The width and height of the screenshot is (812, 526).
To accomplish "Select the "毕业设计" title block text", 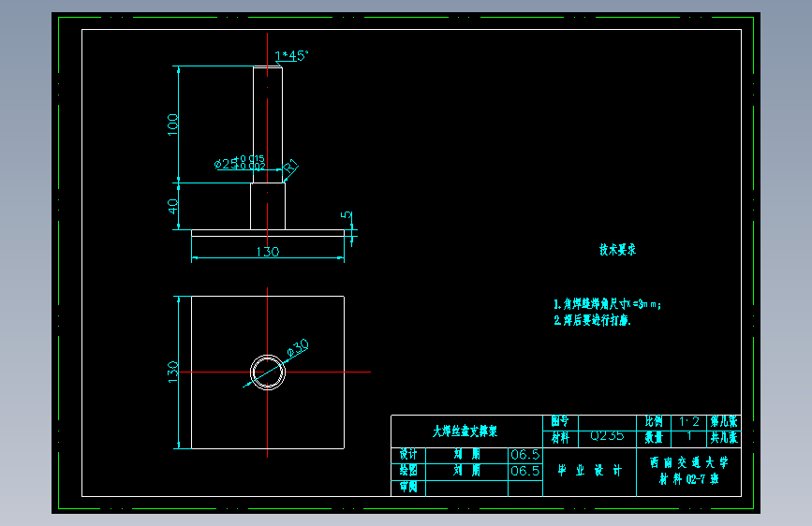I will [589, 471].
